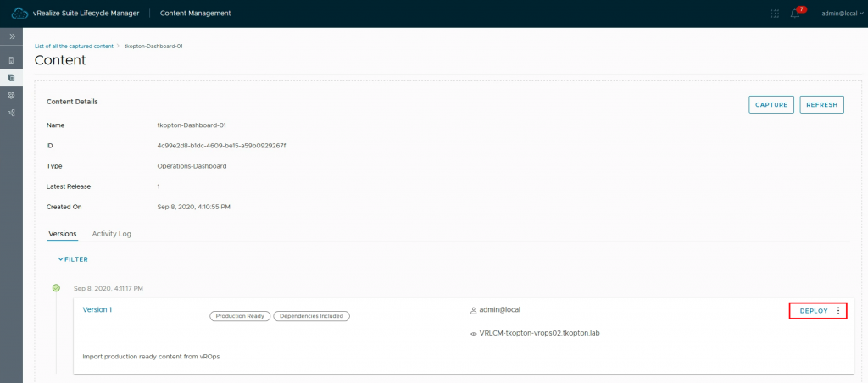Expand the FILTER section
The width and height of the screenshot is (868, 383).
coord(73,259)
